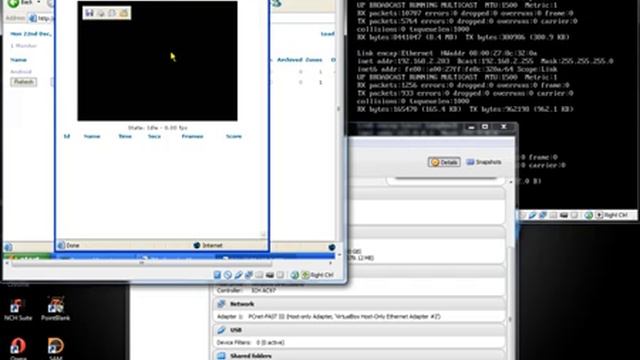
Task: Click the mouse integration globe in XP VM status bar
Action: pos(294,275)
